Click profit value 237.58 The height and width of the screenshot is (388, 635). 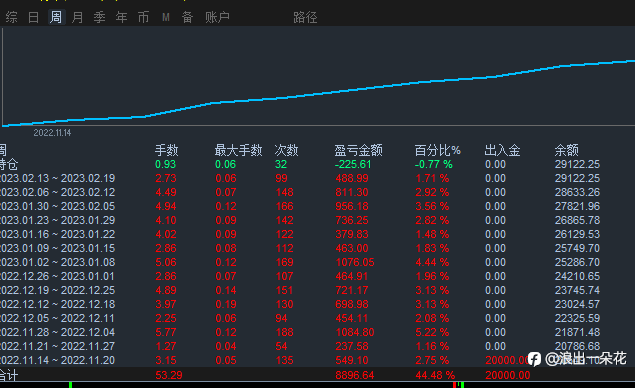352,346
